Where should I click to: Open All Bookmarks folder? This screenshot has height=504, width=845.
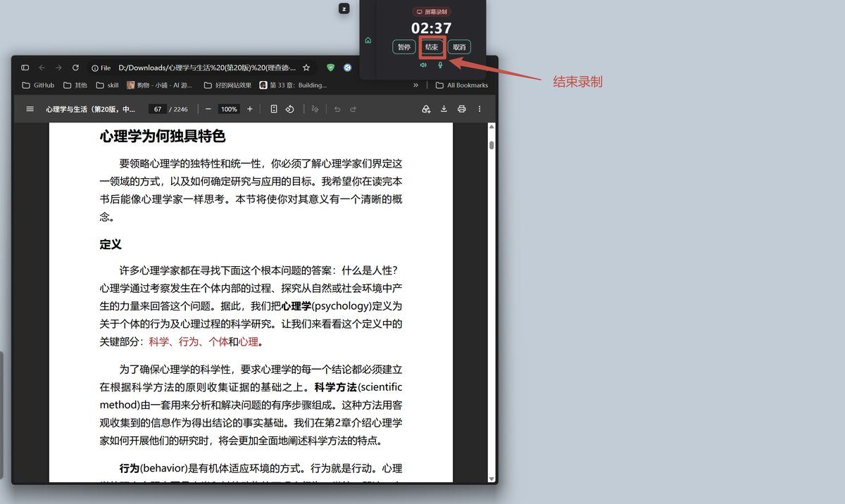(x=462, y=85)
